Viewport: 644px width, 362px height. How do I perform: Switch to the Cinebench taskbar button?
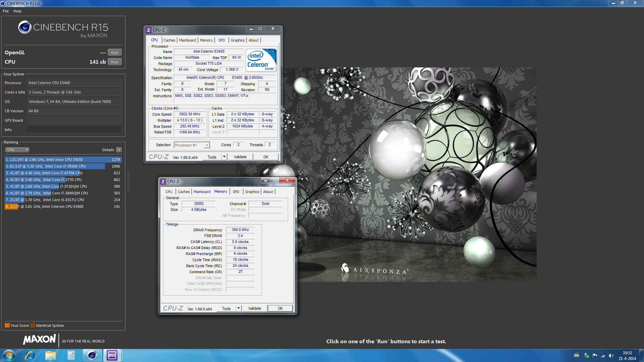click(92, 355)
